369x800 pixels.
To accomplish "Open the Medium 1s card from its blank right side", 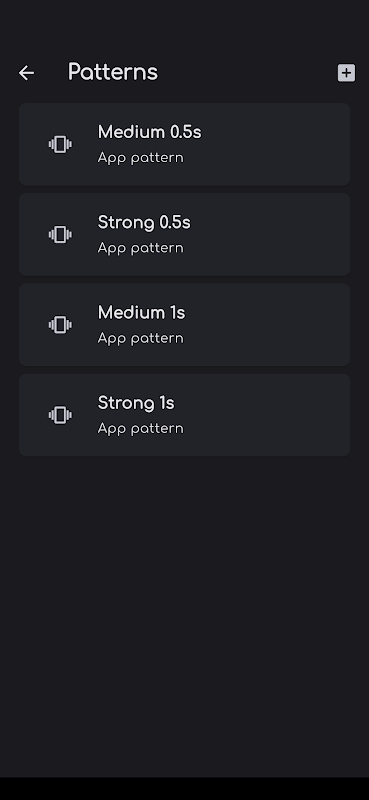I will pos(276,325).
